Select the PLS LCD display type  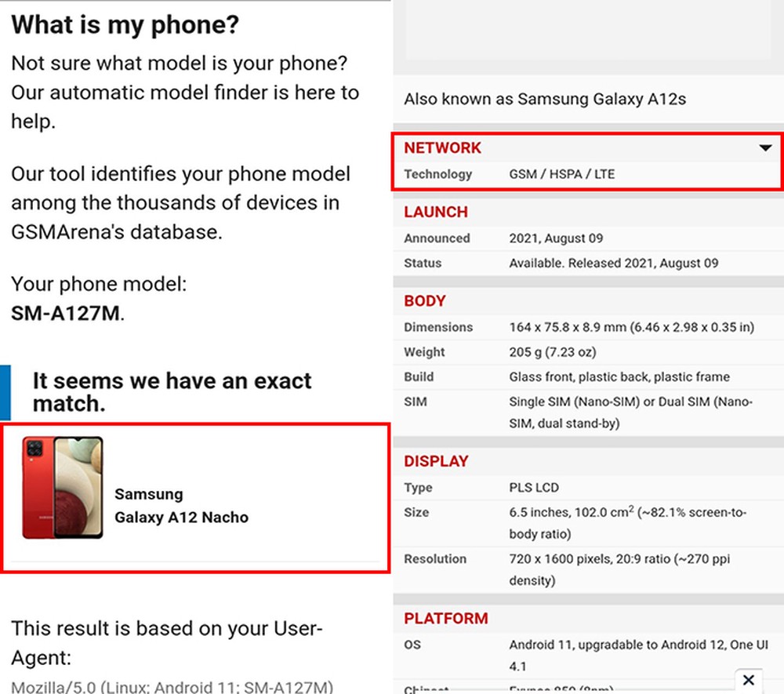point(534,488)
